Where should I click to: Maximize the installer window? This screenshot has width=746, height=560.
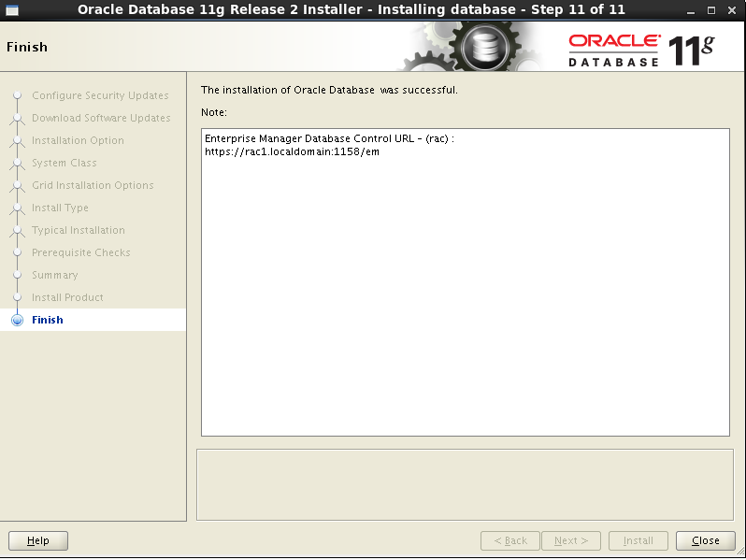coord(711,10)
